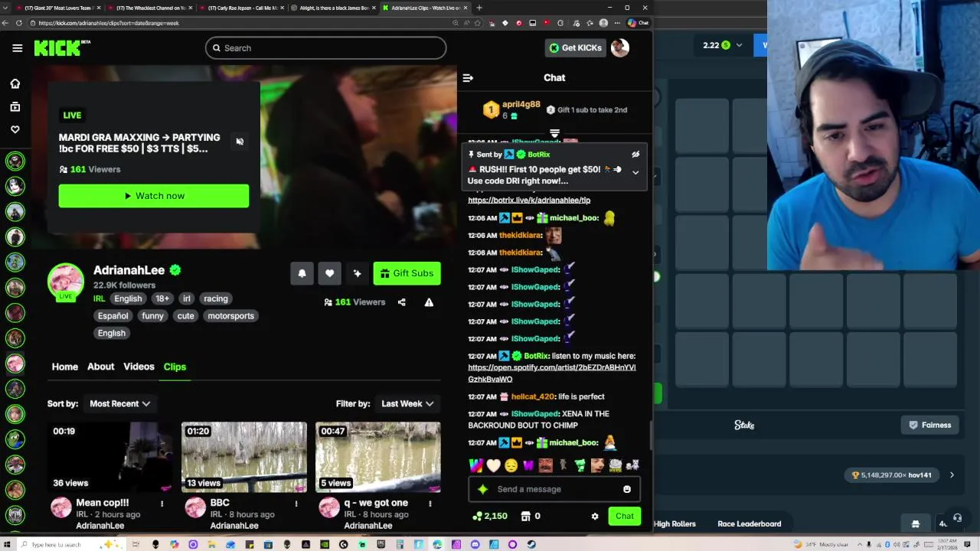Send message with green Chat button
980x551 pixels.
coord(625,517)
